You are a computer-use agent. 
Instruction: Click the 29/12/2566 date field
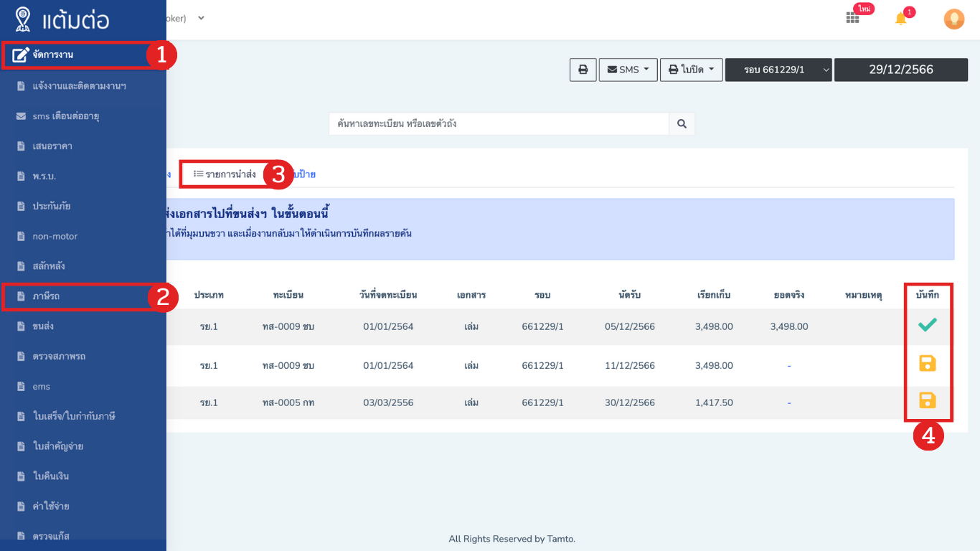click(901, 70)
